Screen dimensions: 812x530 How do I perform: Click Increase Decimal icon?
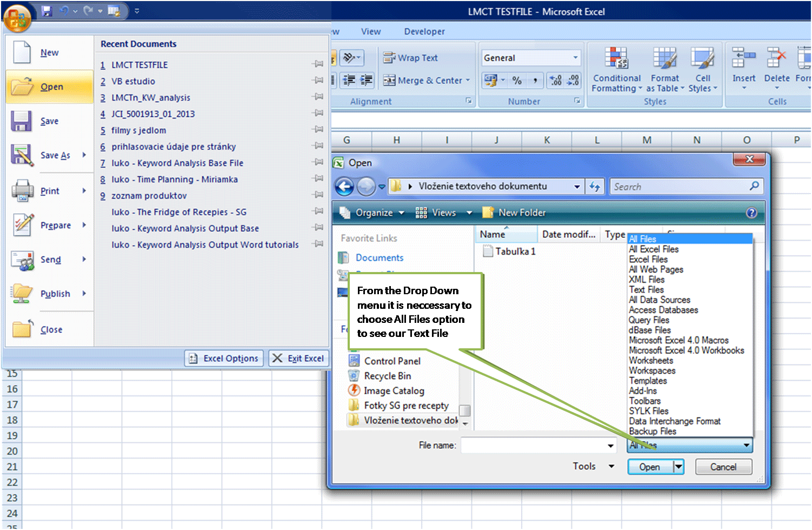(x=556, y=81)
